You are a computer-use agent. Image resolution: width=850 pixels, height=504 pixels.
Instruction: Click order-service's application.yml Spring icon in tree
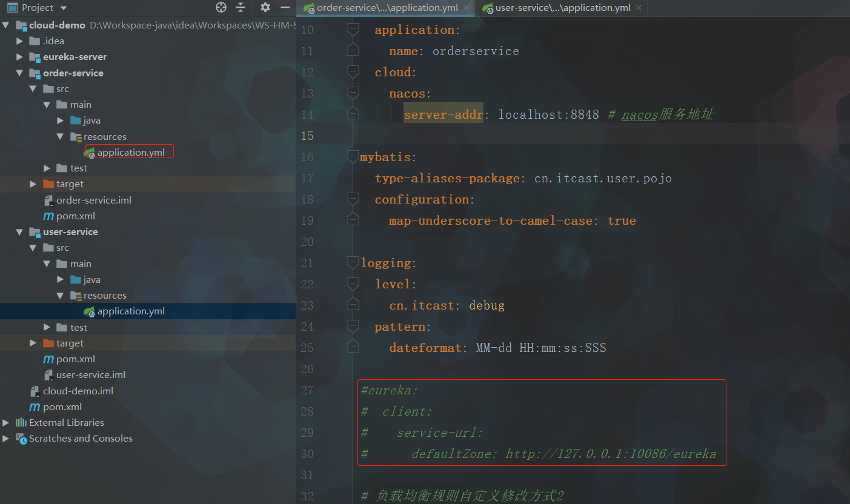coord(90,153)
